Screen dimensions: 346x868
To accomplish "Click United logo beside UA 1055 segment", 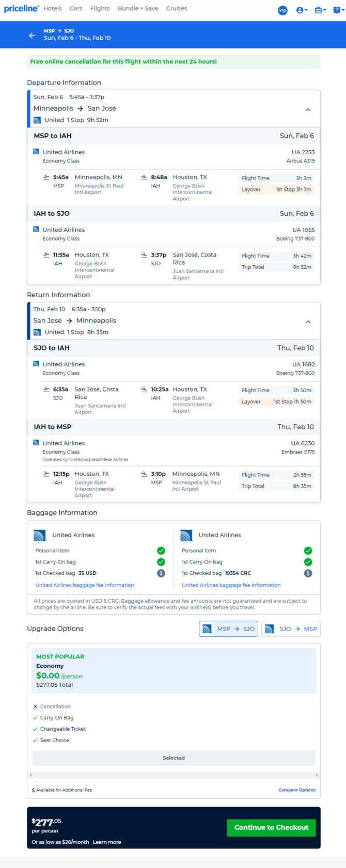I will (36, 229).
